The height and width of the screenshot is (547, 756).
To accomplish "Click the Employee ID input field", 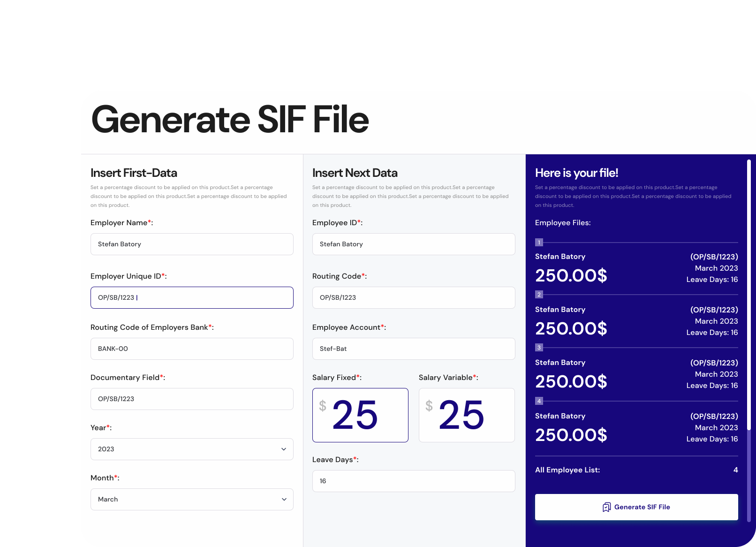I will (414, 244).
